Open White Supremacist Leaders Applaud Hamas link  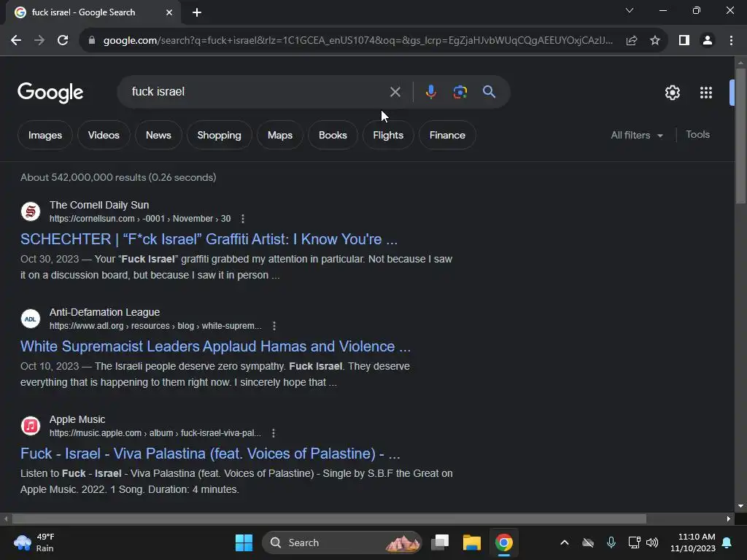[215, 346]
